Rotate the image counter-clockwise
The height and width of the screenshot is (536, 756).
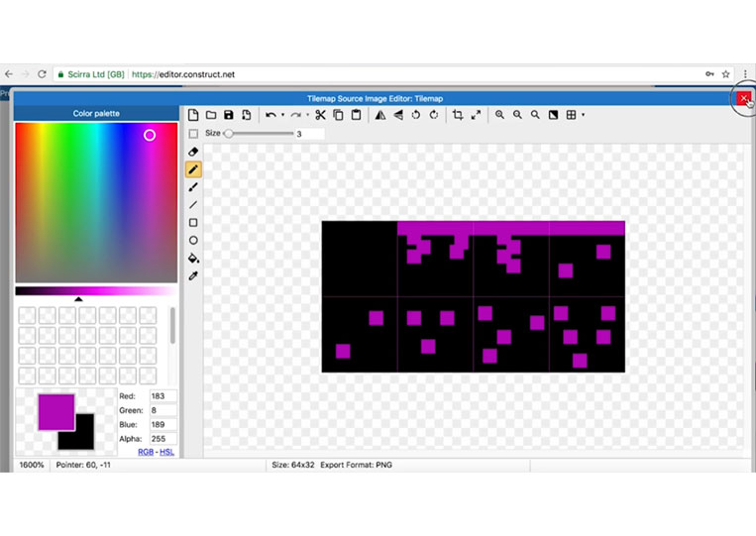(415, 115)
